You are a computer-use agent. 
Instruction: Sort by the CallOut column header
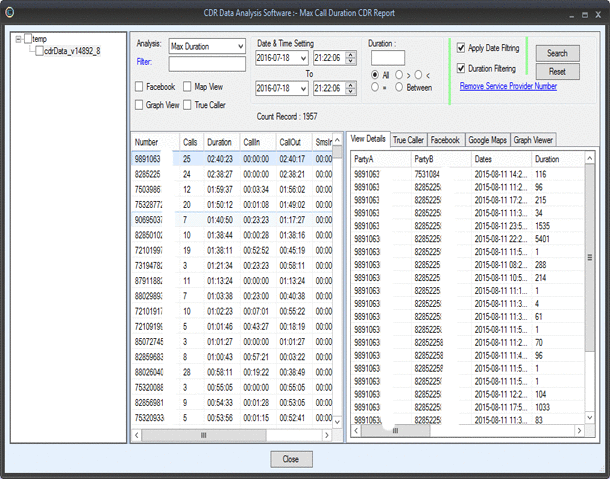click(x=294, y=142)
